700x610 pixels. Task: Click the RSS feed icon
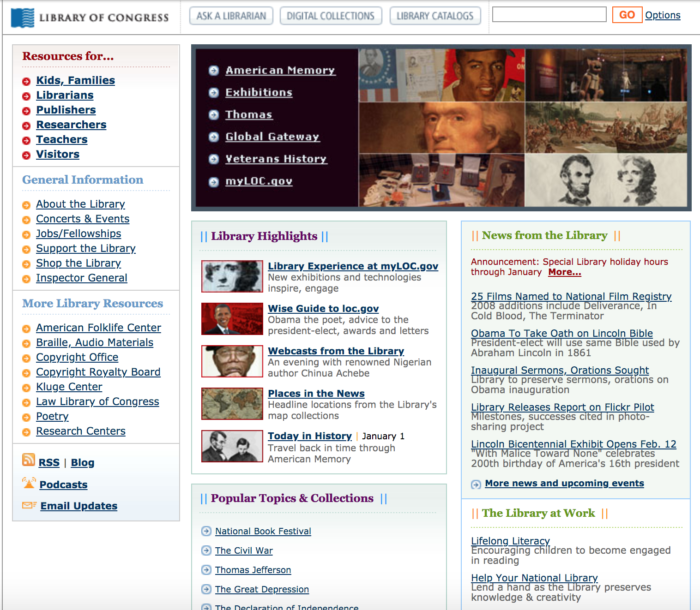pos(29,460)
